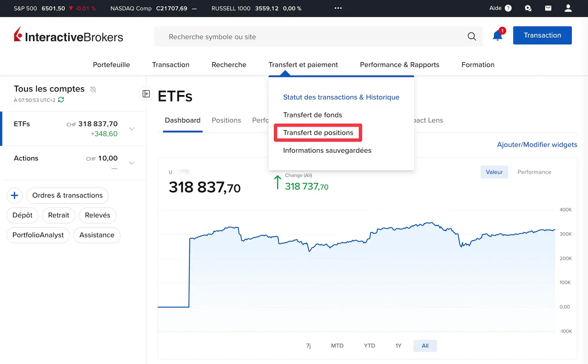Open Performance & Rapports menu
This screenshot has width=588, height=364.
(x=400, y=65)
